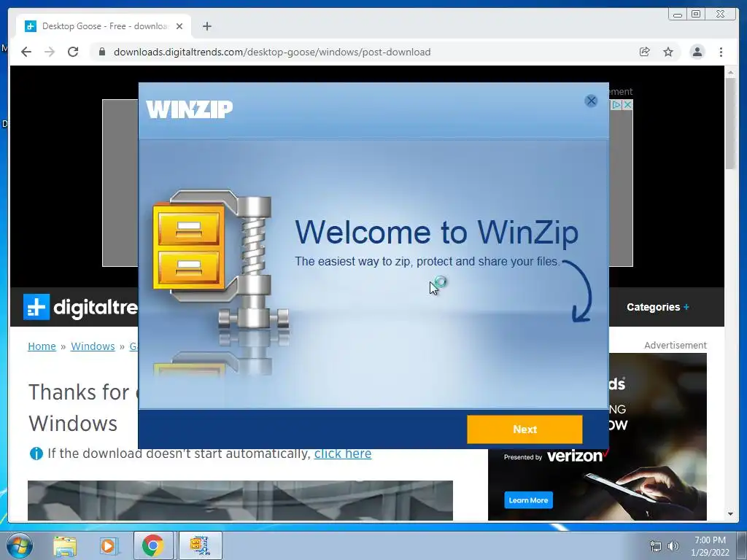
Task: Go back to the previous page in Chrome
Action: coord(26,52)
